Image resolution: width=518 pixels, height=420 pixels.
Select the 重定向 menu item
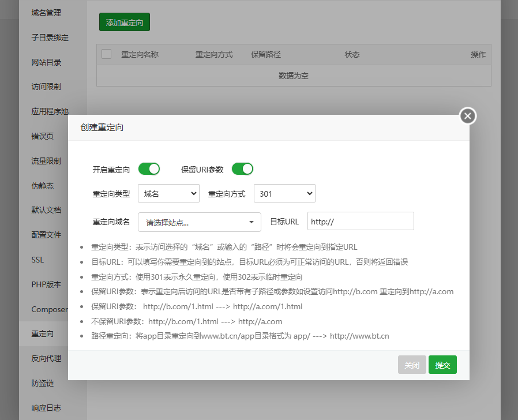pos(43,334)
